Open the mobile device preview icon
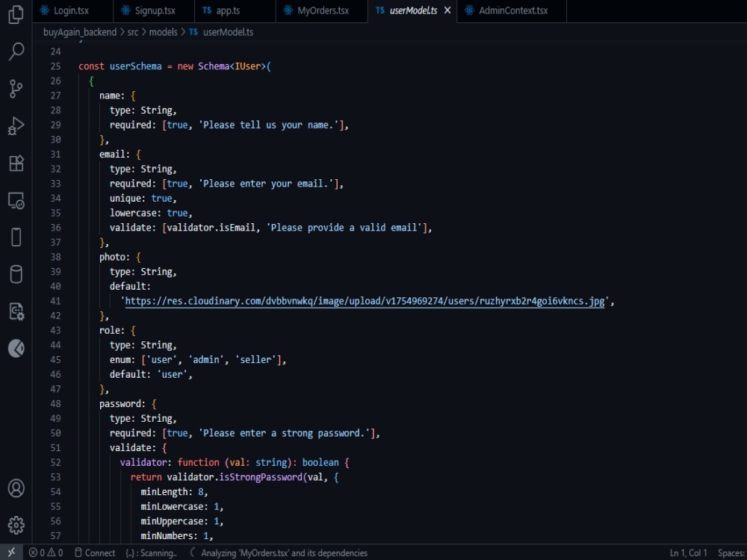The image size is (747, 560). pos(16,237)
